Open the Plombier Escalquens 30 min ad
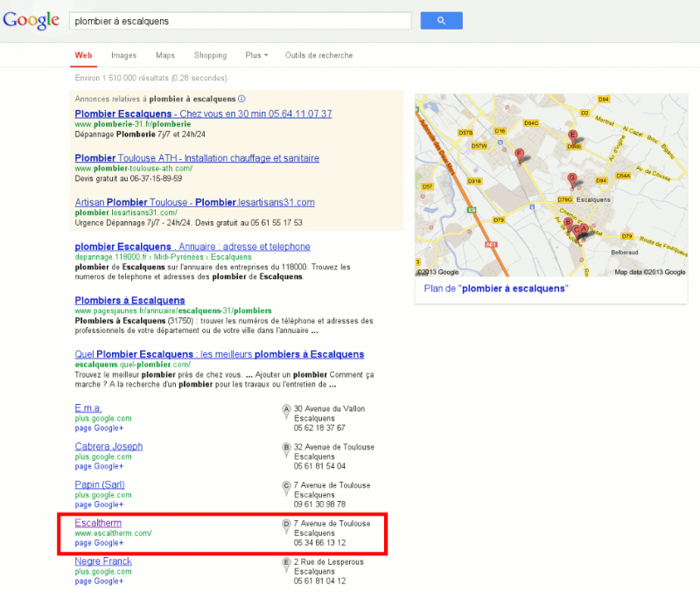 tap(203, 114)
